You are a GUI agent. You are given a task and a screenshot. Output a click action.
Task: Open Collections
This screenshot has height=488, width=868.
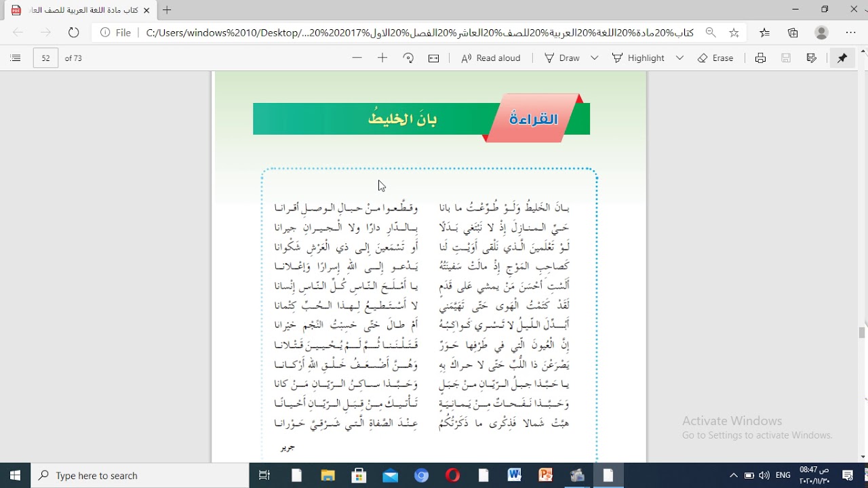(793, 33)
